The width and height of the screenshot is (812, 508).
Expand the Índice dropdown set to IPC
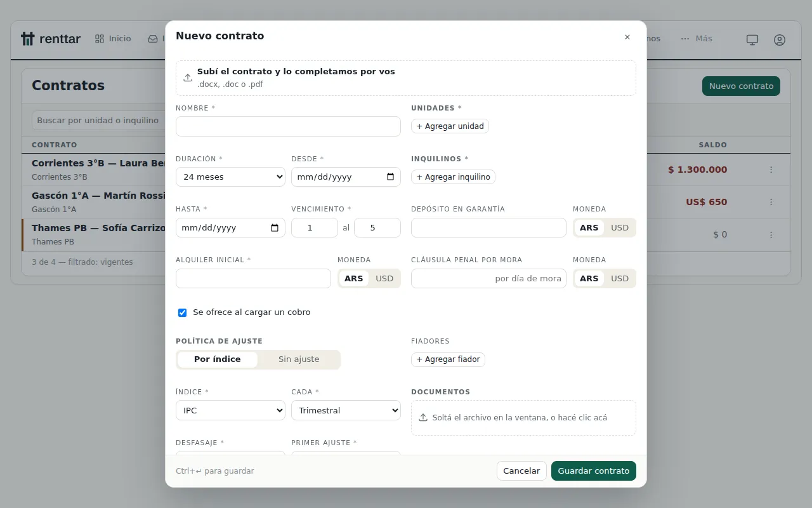pyautogui.click(x=230, y=410)
